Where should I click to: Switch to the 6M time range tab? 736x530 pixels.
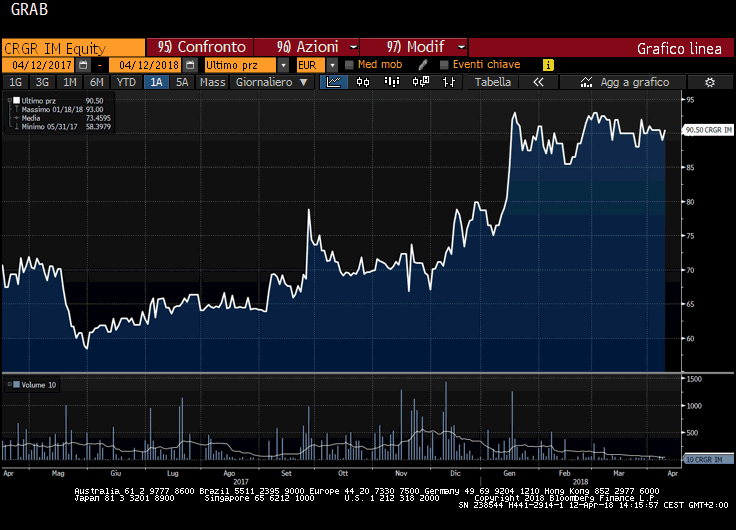coord(96,82)
